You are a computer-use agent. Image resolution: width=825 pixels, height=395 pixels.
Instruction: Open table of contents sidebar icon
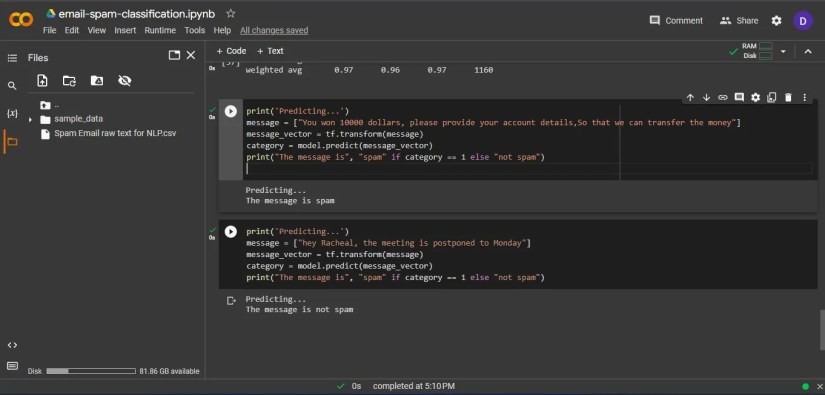[12, 58]
